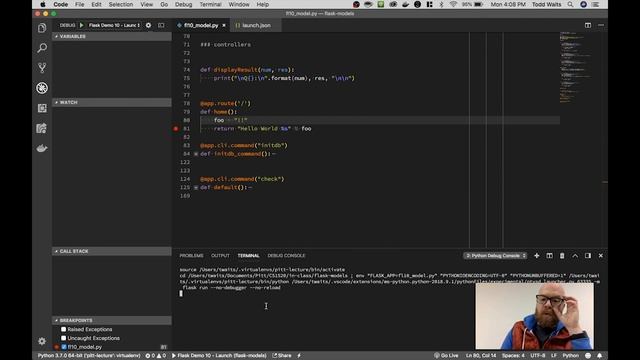Screen dimensions: 640x360
Task: Enable Raised Exceptions breakpoint checkbox
Action: (64, 329)
